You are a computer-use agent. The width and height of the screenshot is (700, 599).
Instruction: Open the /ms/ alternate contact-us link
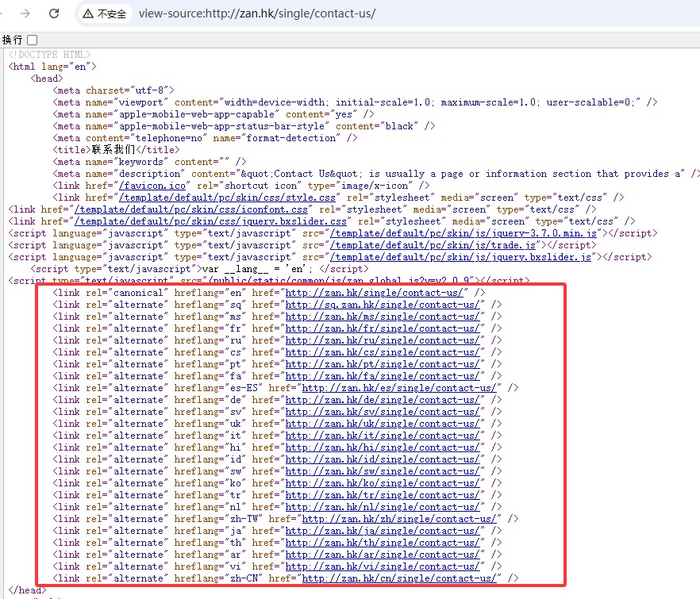[x=383, y=317]
